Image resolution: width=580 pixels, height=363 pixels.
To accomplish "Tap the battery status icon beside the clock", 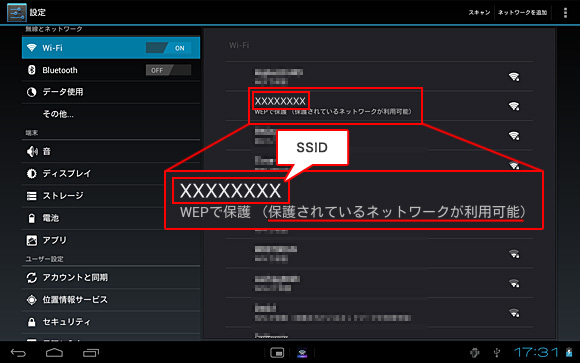I will pos(569,352).
